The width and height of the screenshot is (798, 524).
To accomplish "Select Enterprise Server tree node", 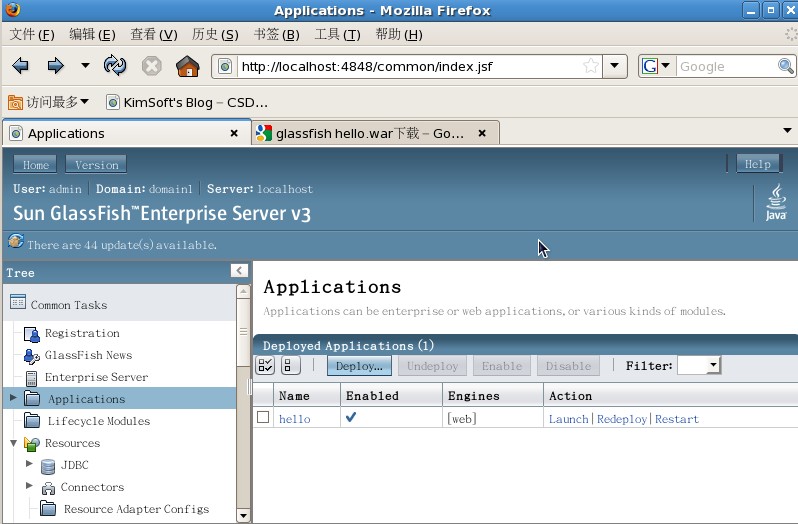I will [96, 377].
